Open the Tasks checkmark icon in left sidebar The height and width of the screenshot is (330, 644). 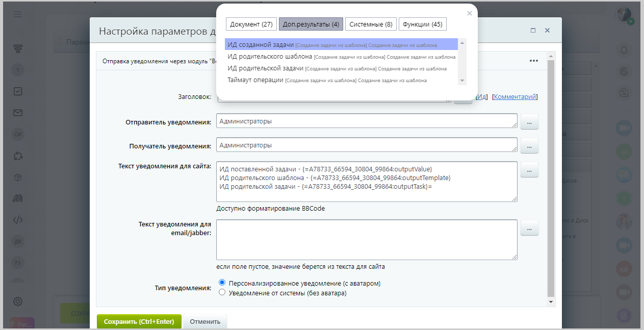18,91
